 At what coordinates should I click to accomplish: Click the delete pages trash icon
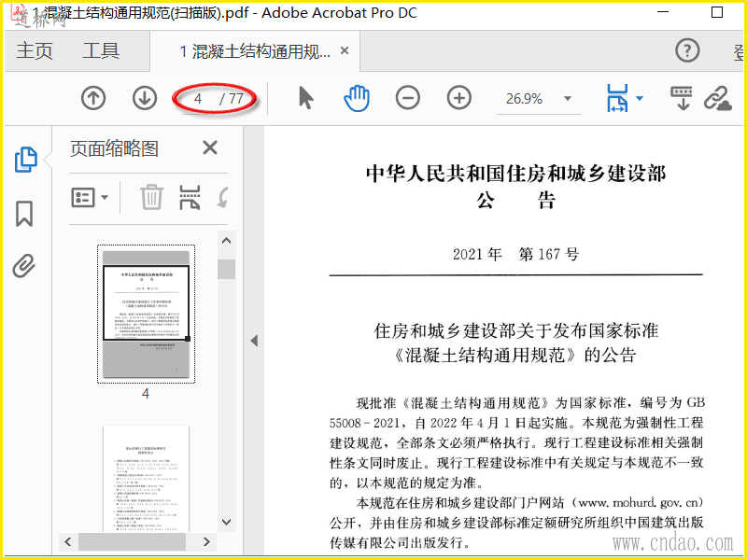click(151, 198)
